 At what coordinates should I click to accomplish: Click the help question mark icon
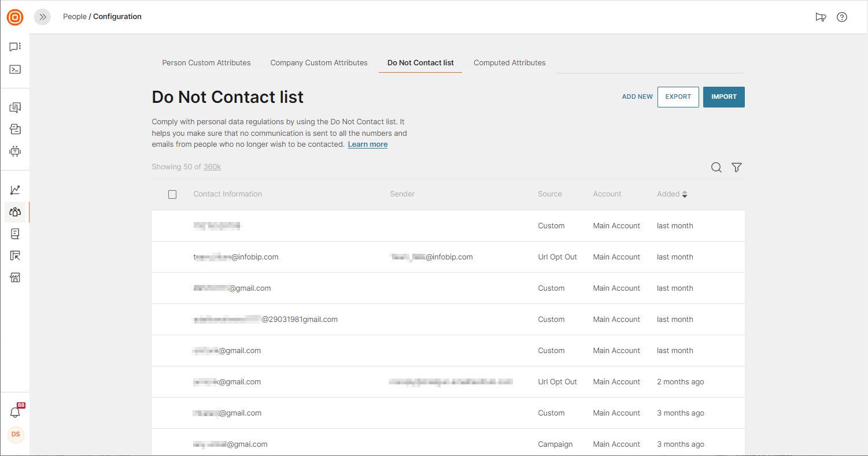842,17
